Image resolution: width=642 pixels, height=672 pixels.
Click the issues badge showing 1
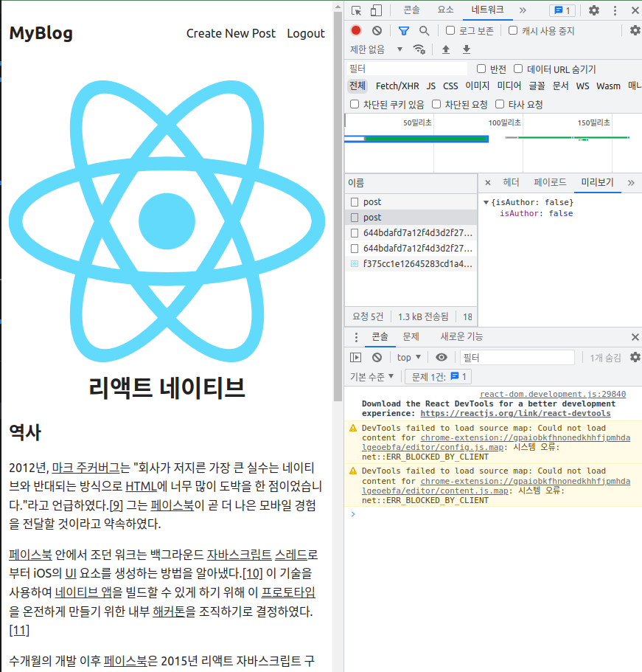(562, 10)
